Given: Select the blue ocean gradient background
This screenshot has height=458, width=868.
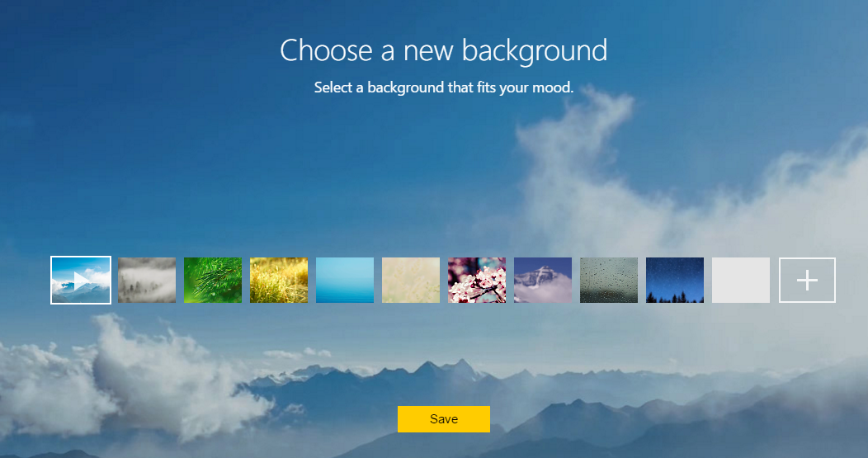Looking at the screenshot, I should [345, 281].
